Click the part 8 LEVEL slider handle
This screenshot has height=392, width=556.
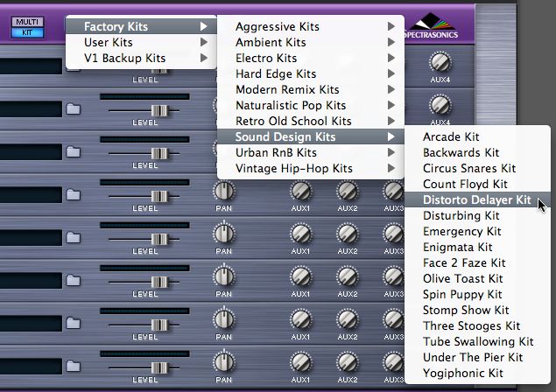pos(159,367)
